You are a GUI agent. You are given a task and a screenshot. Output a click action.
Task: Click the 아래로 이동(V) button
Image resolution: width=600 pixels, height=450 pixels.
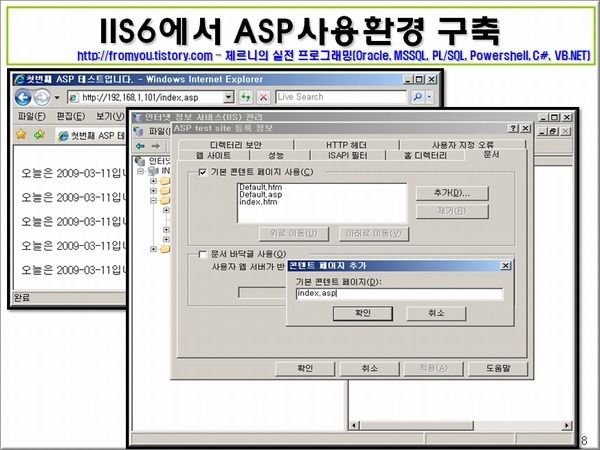tap(373, 233)
